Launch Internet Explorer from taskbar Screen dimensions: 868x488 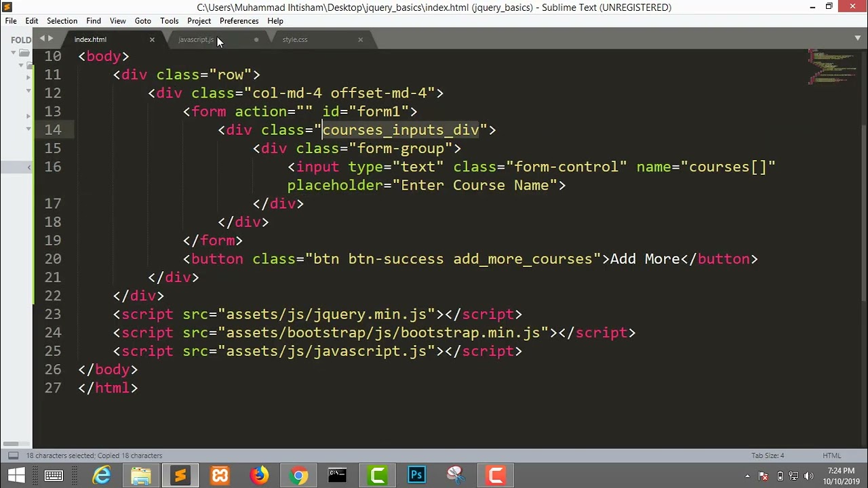[102, 476]
